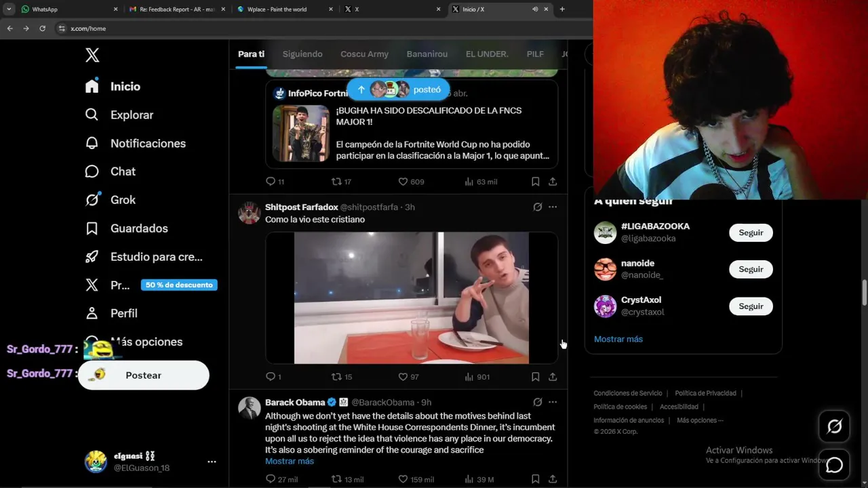Open floating Grok button bottom right

834,426
